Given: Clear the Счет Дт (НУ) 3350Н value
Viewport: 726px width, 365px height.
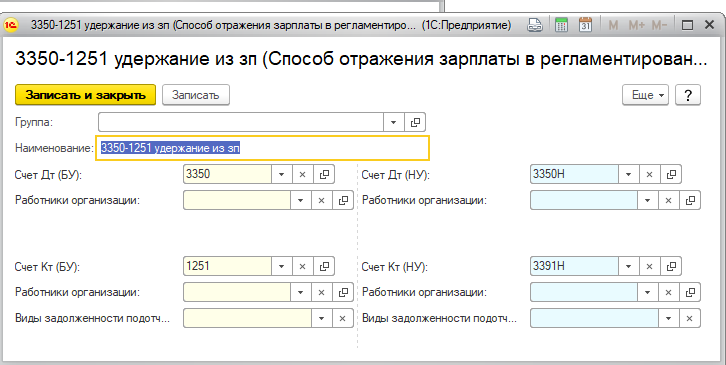Looking at the screenshot, I should (649, 175).
